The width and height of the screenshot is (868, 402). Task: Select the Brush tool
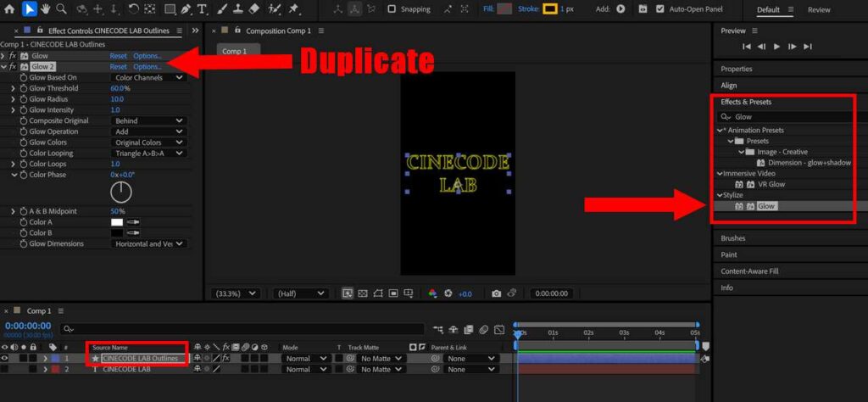click(x=222, y=8)
